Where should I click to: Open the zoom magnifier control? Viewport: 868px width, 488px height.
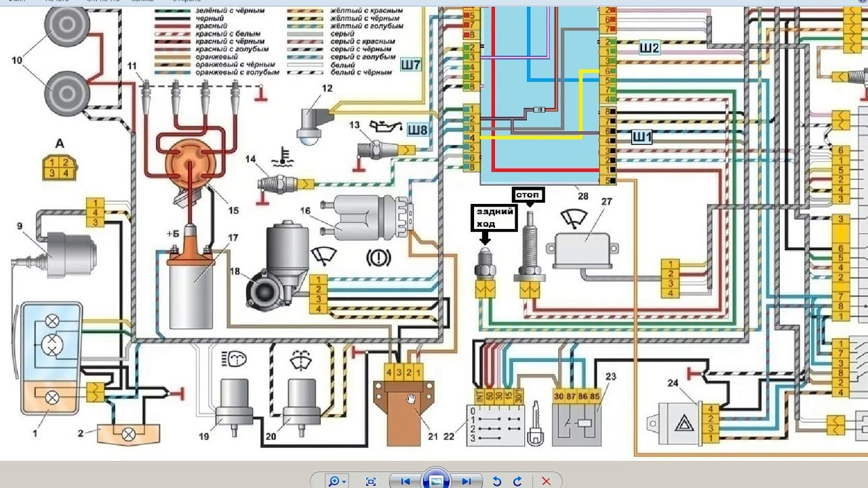334,481
